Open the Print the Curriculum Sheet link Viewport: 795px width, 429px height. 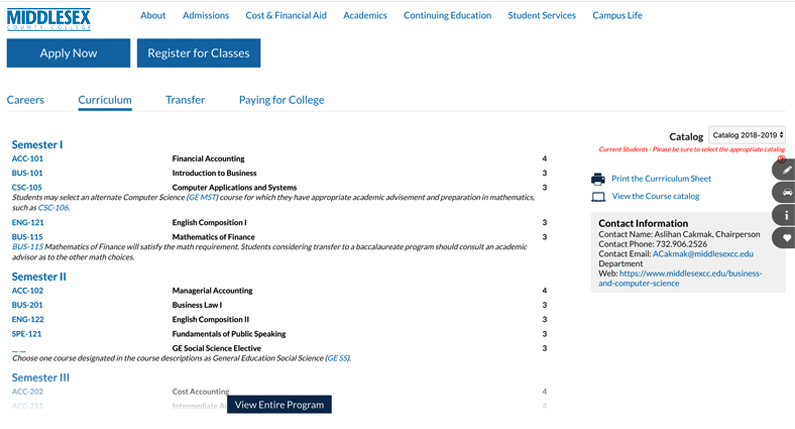[661, 178]
